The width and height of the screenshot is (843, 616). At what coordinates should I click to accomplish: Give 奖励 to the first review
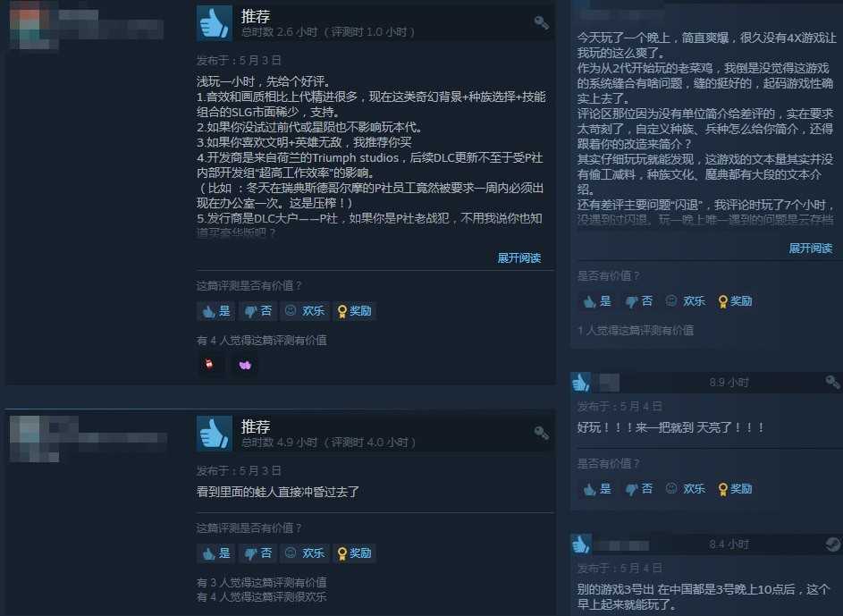[354, 311]
